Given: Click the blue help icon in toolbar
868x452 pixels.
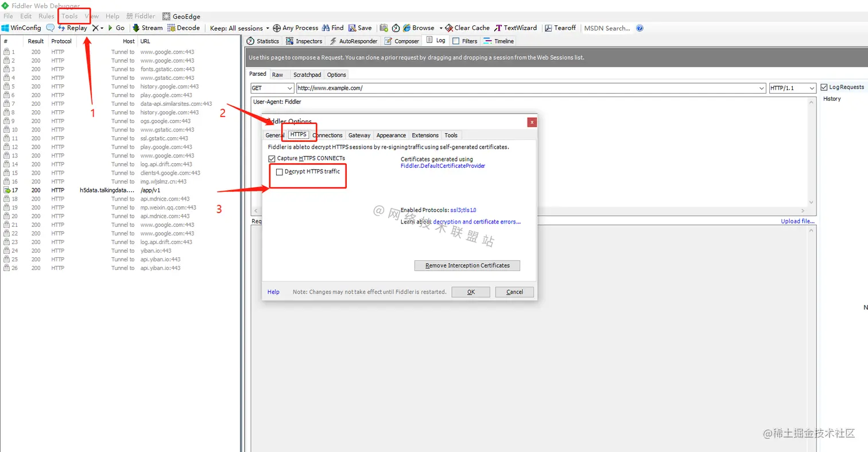Looking at the screenshot, I should click(x=640, y=28).
